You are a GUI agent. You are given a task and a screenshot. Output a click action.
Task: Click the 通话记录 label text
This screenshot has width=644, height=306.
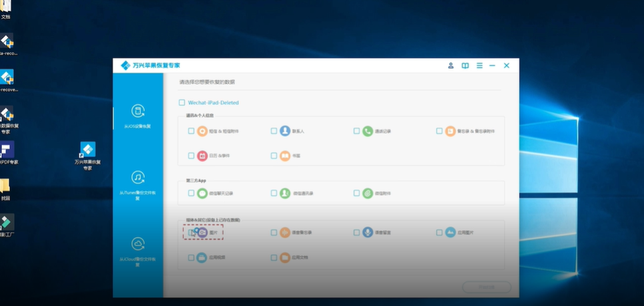point(383,132)
